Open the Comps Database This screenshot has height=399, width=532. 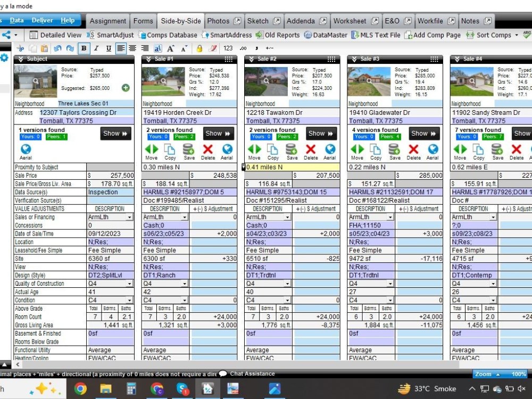168,35
